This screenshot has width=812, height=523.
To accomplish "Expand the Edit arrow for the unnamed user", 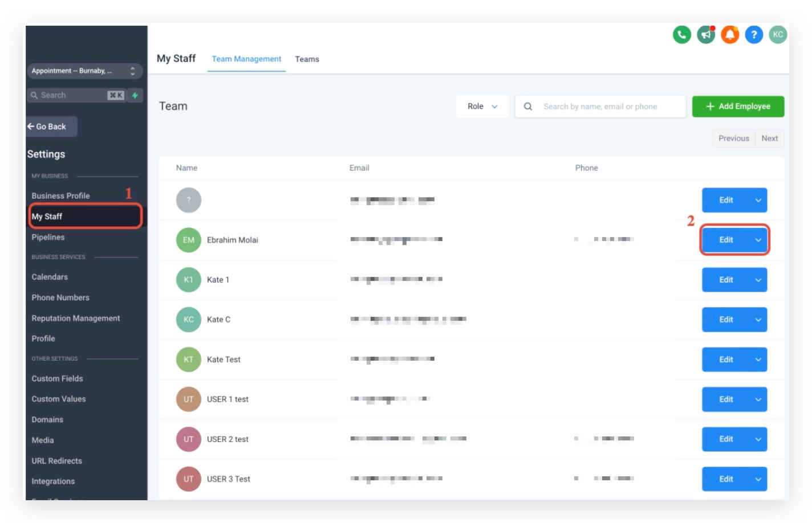I will [758, 200].
